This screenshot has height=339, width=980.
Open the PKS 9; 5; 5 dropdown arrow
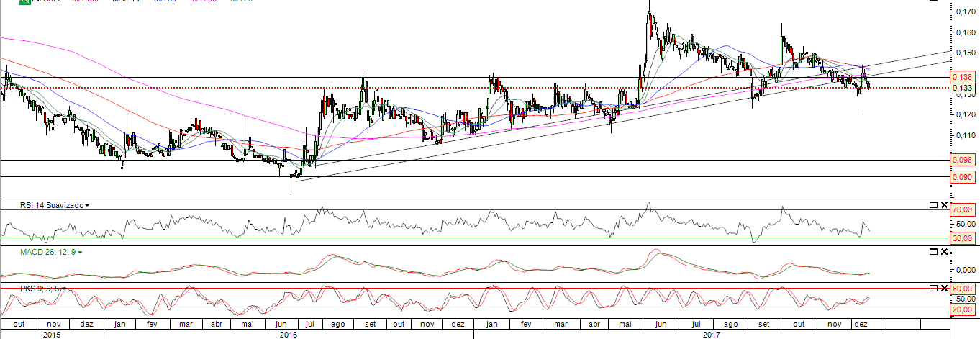coord(64,289)
